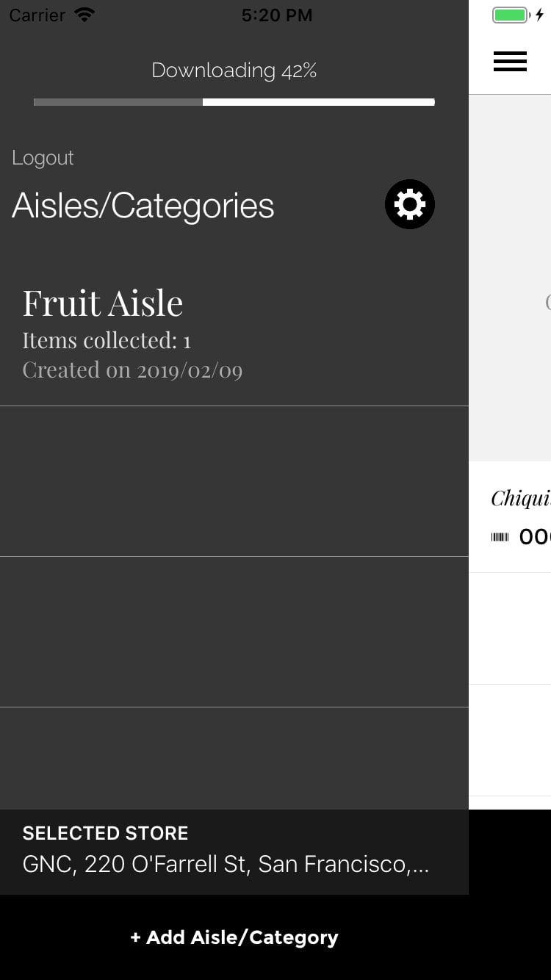The width and height of the screenshot is (551, 980).
Task: Tap the Carrier label in status bar
Action: pos(37,15)
